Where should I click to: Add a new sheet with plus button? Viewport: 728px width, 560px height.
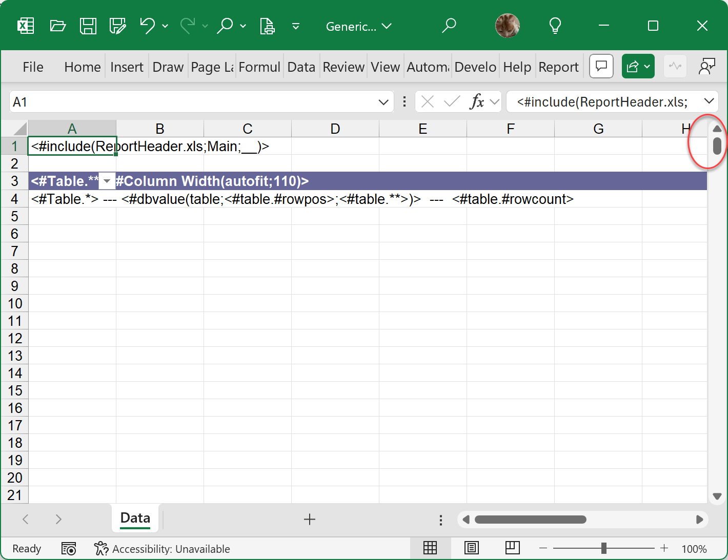click(309, 520)
